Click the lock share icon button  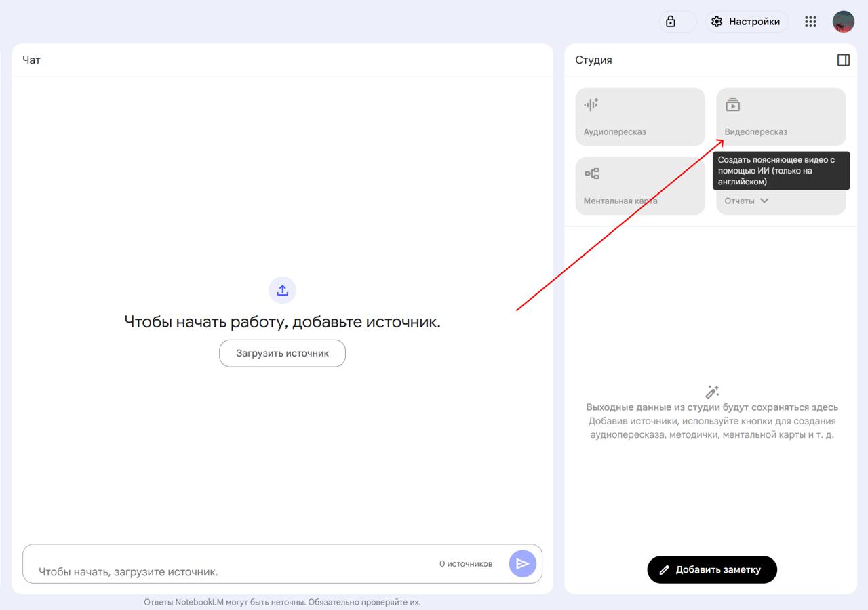coord(677,22)
